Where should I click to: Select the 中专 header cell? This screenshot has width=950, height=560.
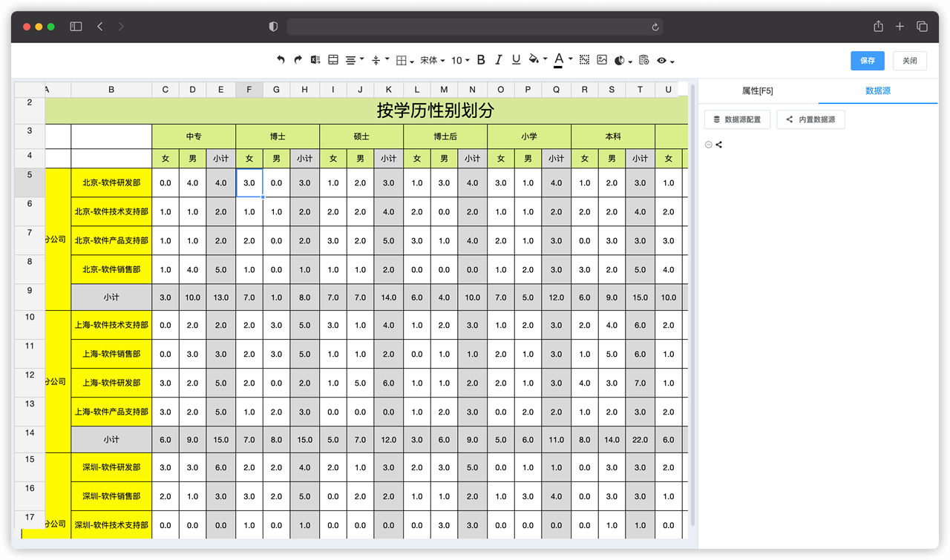pos(194,136)
